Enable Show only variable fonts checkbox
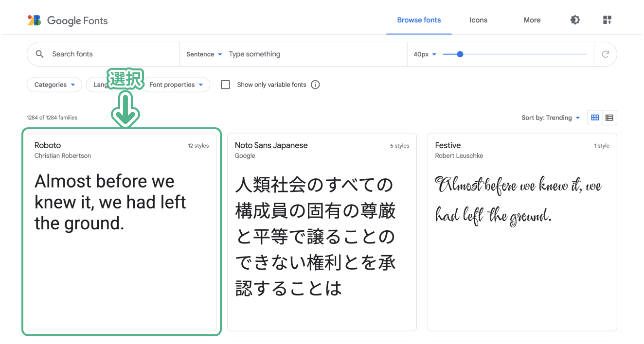The width and height of the screenshot is (644, 344). (x=225, y=85)
